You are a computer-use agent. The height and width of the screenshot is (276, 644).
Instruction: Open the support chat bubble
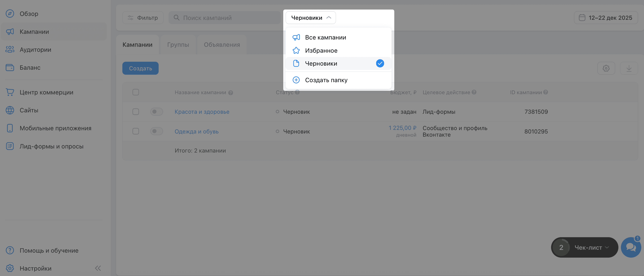(631, 247)
